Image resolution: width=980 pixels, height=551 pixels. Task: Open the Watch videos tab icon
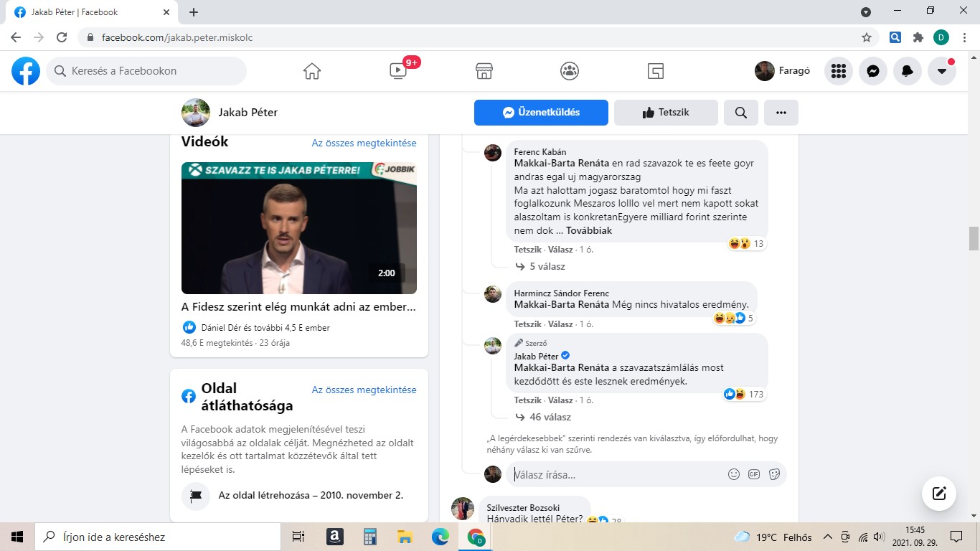(398, 71)
